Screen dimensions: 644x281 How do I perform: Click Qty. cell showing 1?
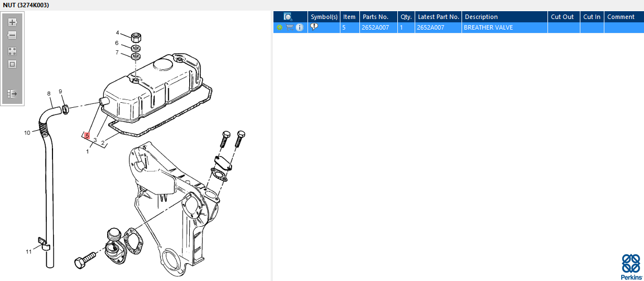coord(406,27)
